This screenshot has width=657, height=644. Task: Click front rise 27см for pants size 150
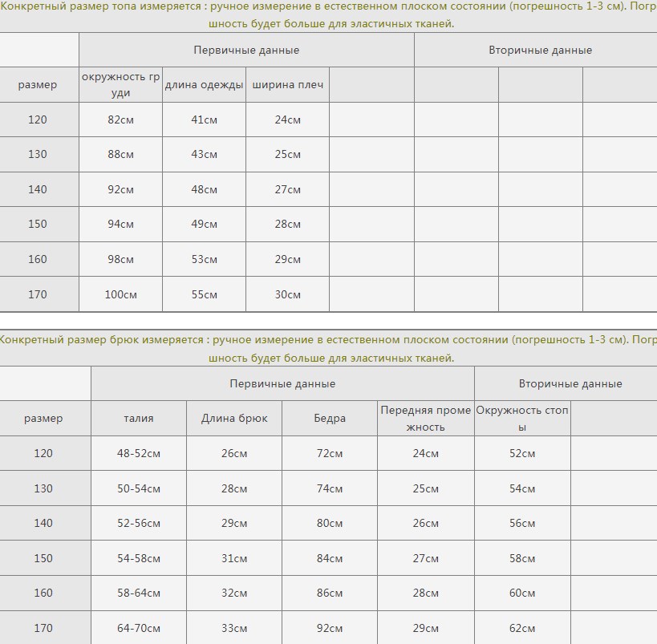pyautogui.click(x=426, y=558)
